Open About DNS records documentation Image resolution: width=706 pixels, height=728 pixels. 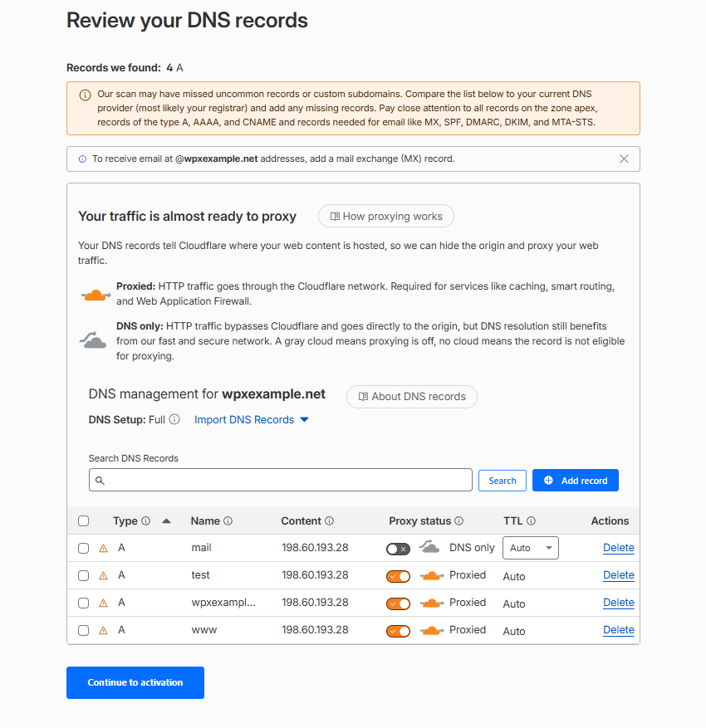[x=411, y=397]
